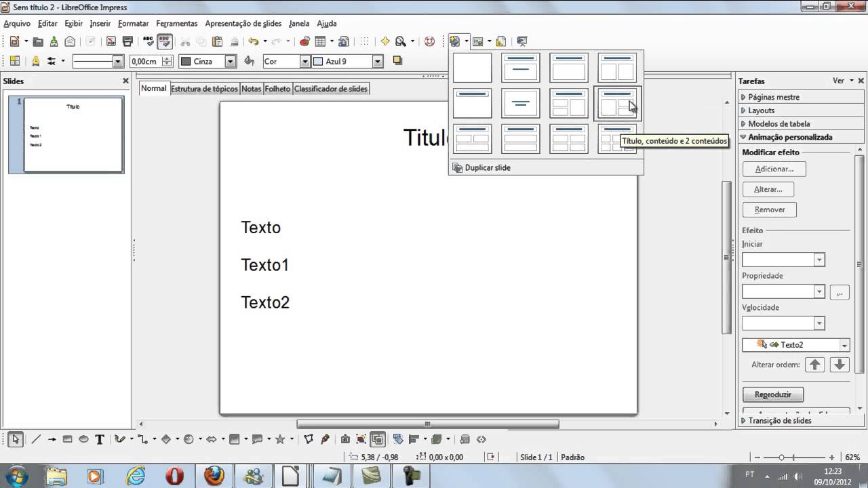Open the Propriedade dropdown
The width and height of the screenshot is (868, 488).
point(819,291)
